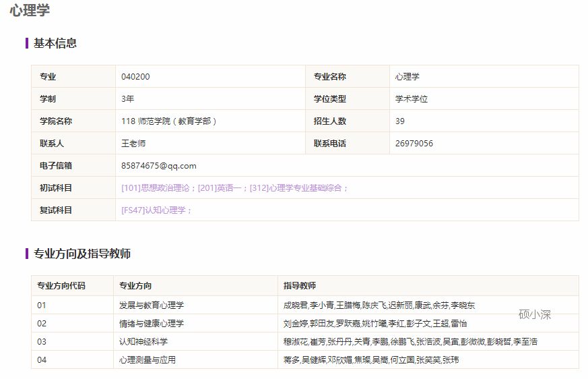Click the 招生人数 label cell

348,121
